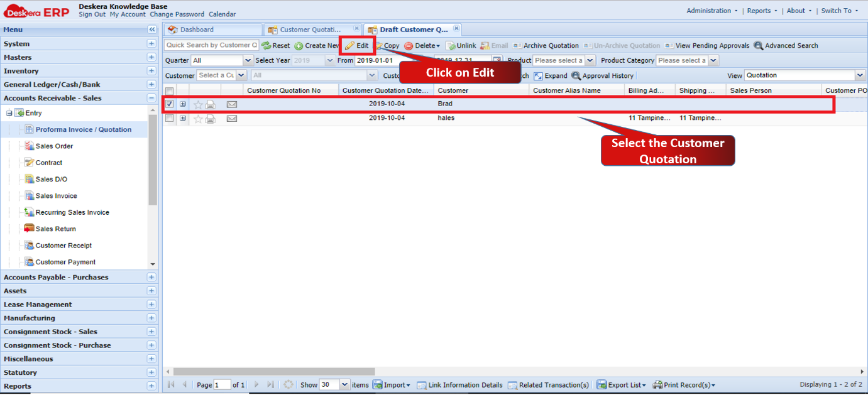Image resolution: width=868 pixels, height=395 pixels.
Task: Open Approval History
Action: pos(602,75)
